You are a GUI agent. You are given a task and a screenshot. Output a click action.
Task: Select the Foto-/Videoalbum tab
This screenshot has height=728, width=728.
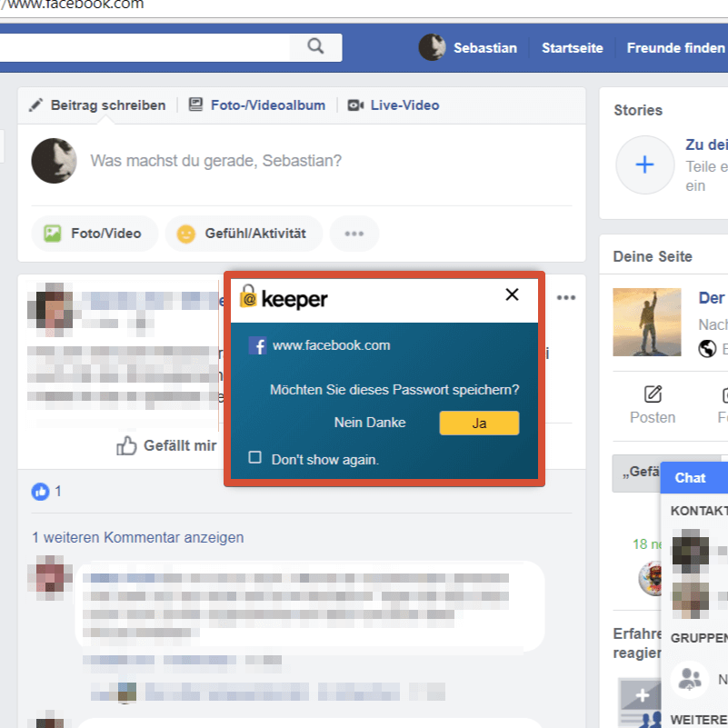click(x=268, y=105)
